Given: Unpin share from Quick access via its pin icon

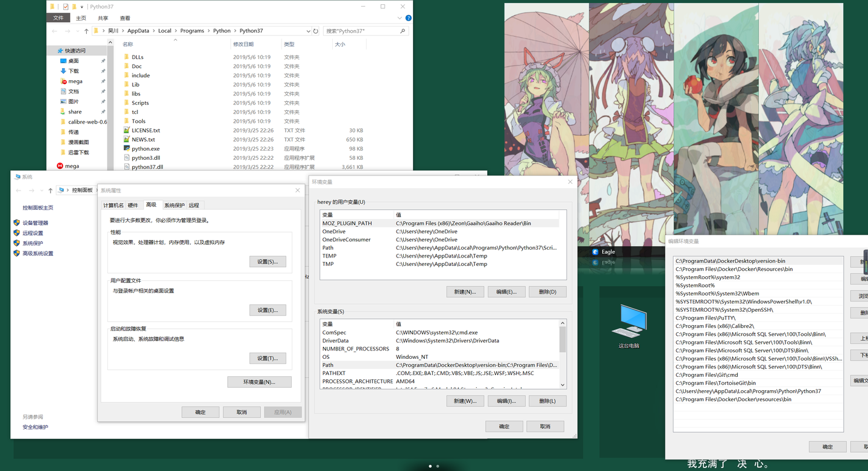Looking at the screenshot, I should (102, 112).
